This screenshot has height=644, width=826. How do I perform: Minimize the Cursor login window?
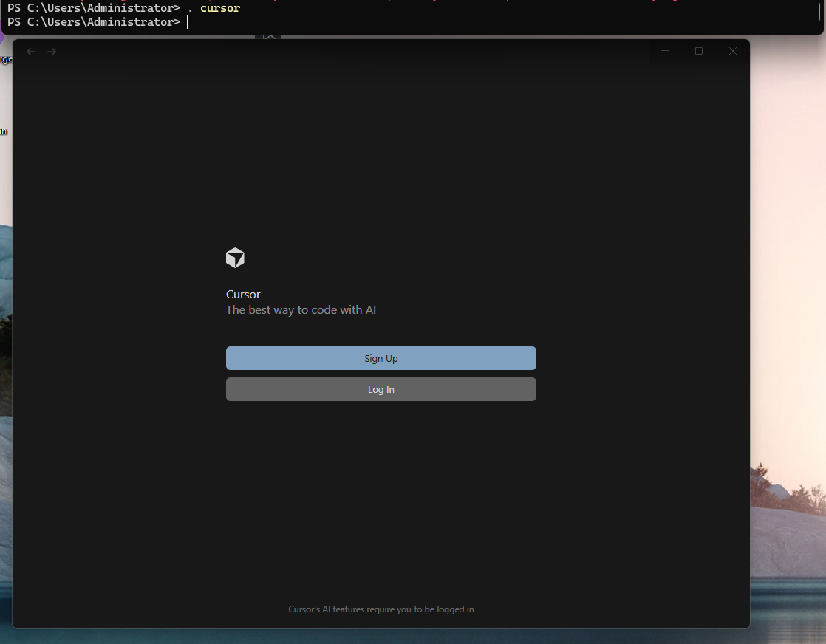665,51
